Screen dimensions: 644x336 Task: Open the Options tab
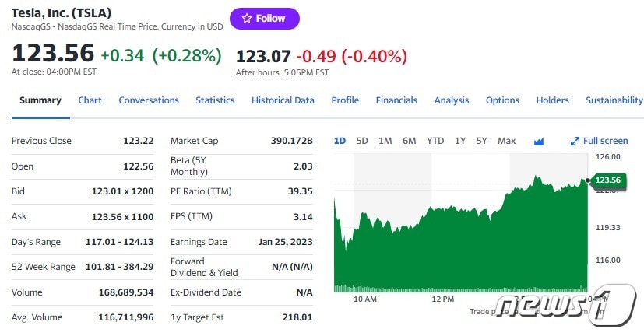pos(502,100)
